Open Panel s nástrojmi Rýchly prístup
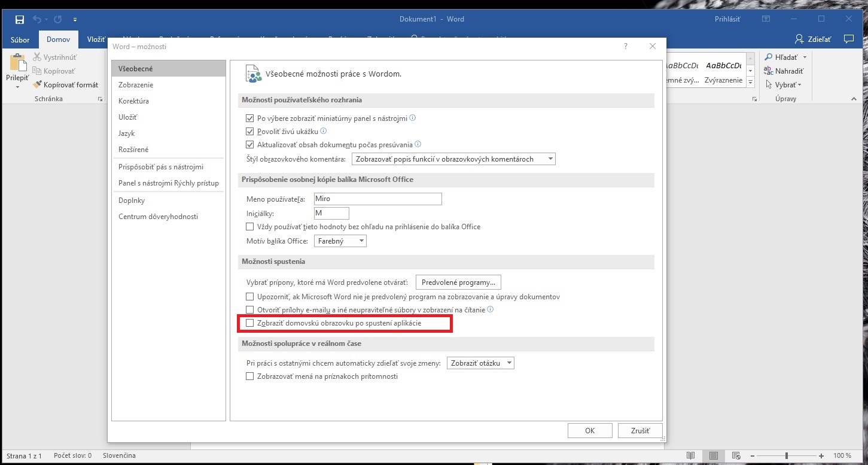This screenshot has height=465, width=868. click(168, 183)
